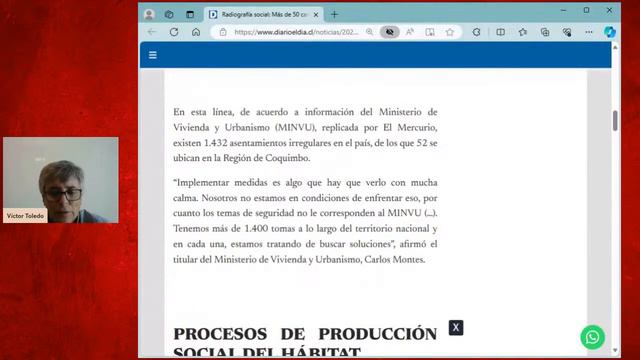Click the heading PROCESOS DE PRODUCCIÓN
This screenshot has width=640, height=360.
305,334
